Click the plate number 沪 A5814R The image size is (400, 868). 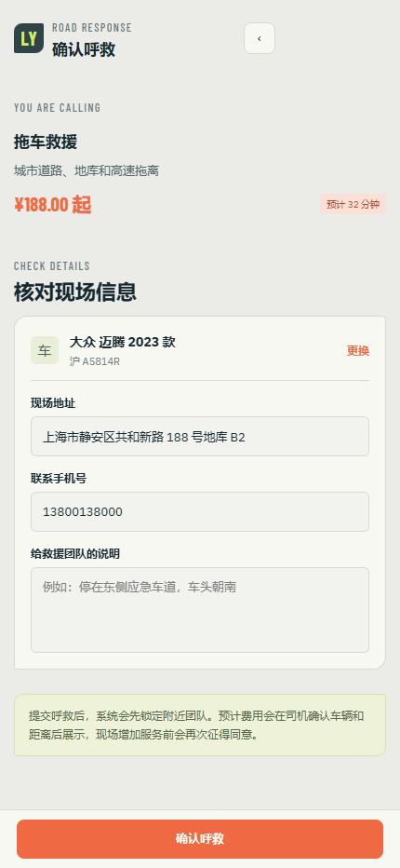pyautogui.click(x=95, y=361)
